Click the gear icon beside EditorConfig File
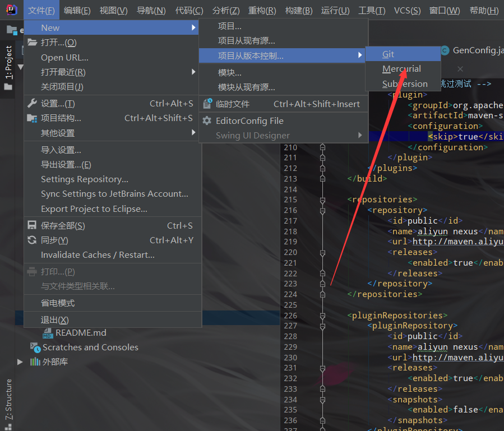Screen dimensions: 504x431 click(207, 121)
